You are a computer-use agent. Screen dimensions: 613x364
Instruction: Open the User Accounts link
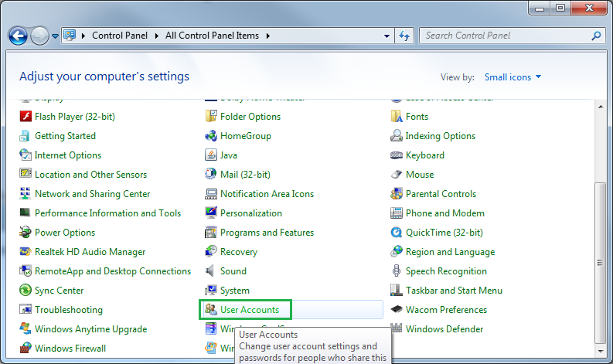[x=249, y=310]
